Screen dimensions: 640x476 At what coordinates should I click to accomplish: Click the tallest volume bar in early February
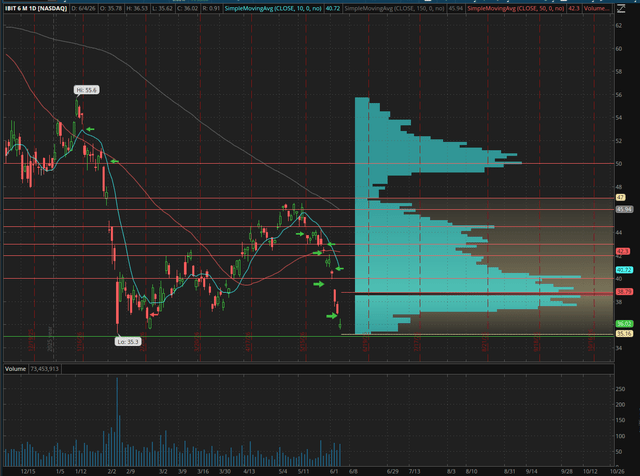click(x=117, y=422)
